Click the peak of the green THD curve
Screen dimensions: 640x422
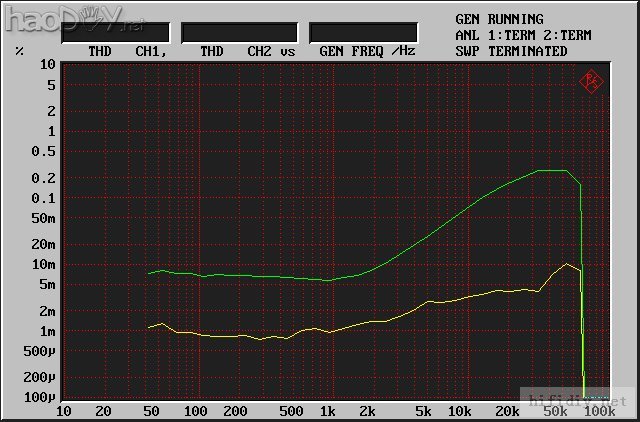point(552,171)
